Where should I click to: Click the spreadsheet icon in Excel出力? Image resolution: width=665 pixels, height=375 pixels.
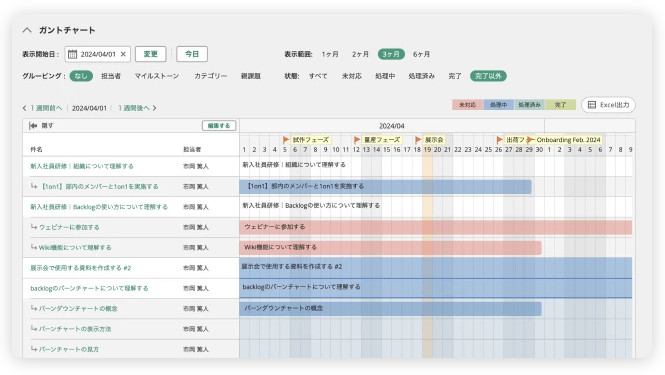click(x=592, y=105)
